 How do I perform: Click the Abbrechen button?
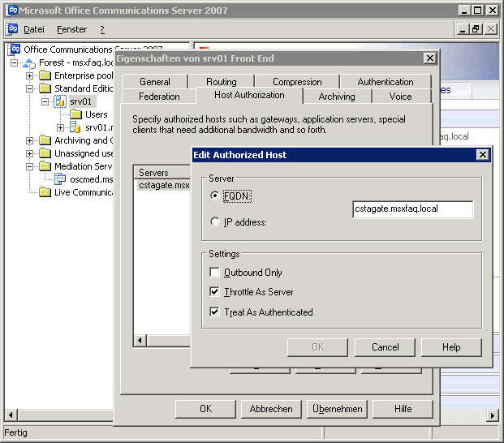[271, 409]
